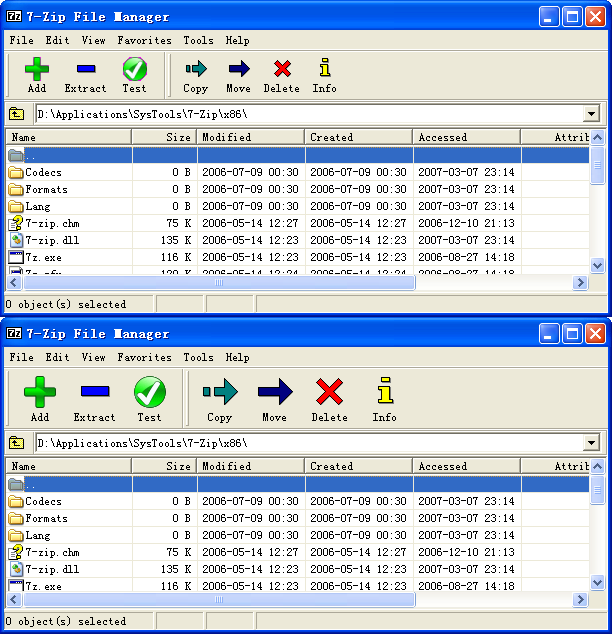Image resolution: width=612 pixels, height=634 pixels.
Task: Click Info icon in top window
Action: point(325,68)
